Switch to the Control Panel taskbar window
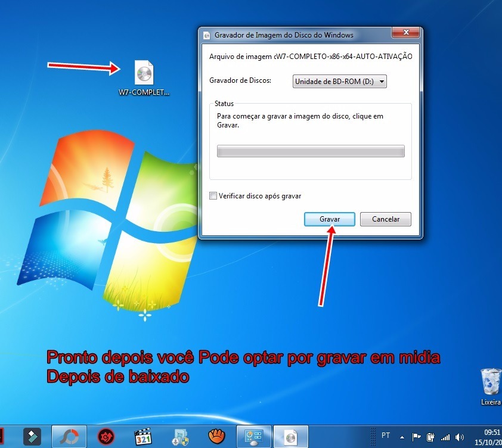The width and height of the screenshot is (502, 448). (x=254, y=437)
